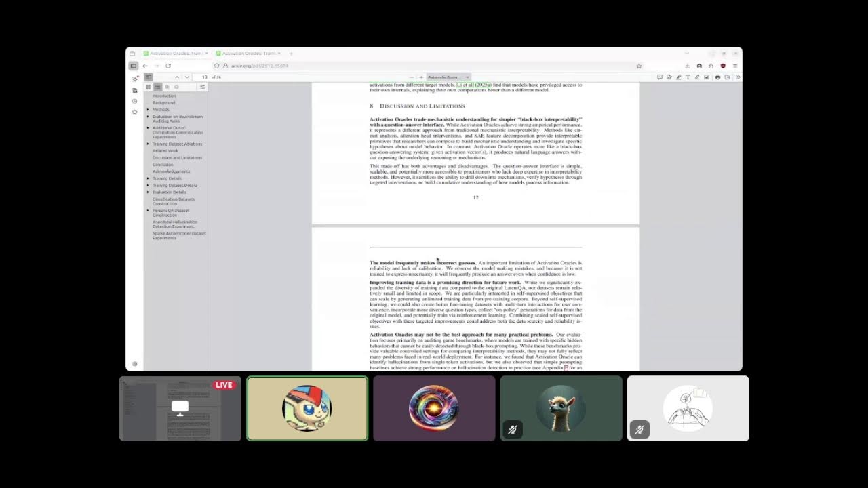
Task: Go to the previous PDF page
Action: [x=177, y=77]
